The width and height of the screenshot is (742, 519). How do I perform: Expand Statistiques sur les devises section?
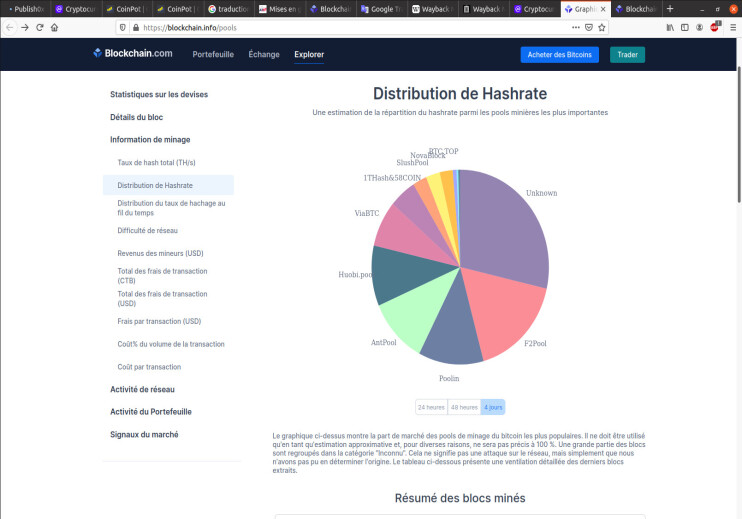pos(159,95)
